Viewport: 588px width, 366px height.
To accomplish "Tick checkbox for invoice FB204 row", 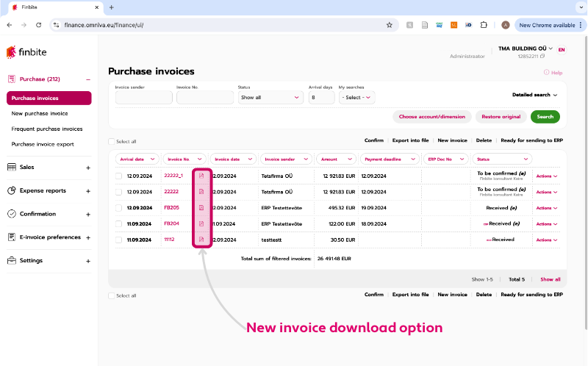I will click(118, 223).
